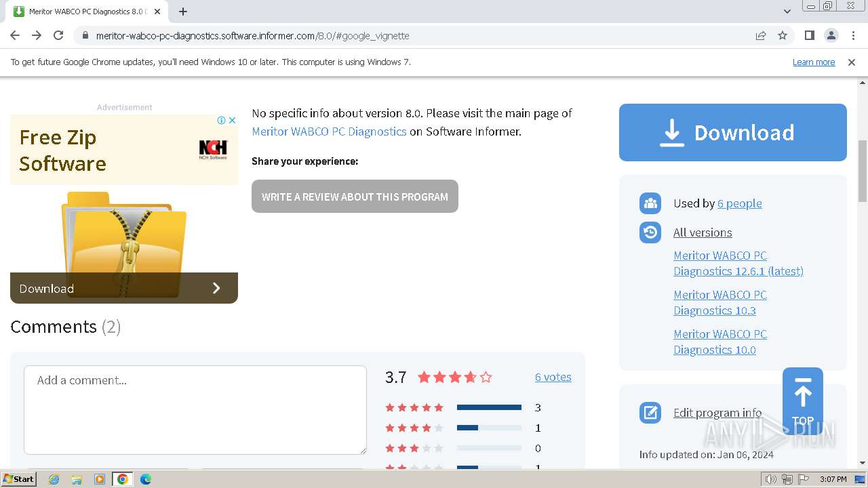The height and width of the screenshot is (488, 868).
Task: Open the Edit program info link
Action: coord(717,413)
